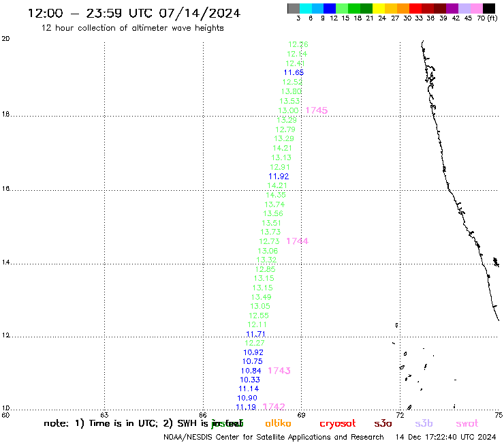Click the pink 'swot' legend label
504x443 pixels.
pos(467,424)
